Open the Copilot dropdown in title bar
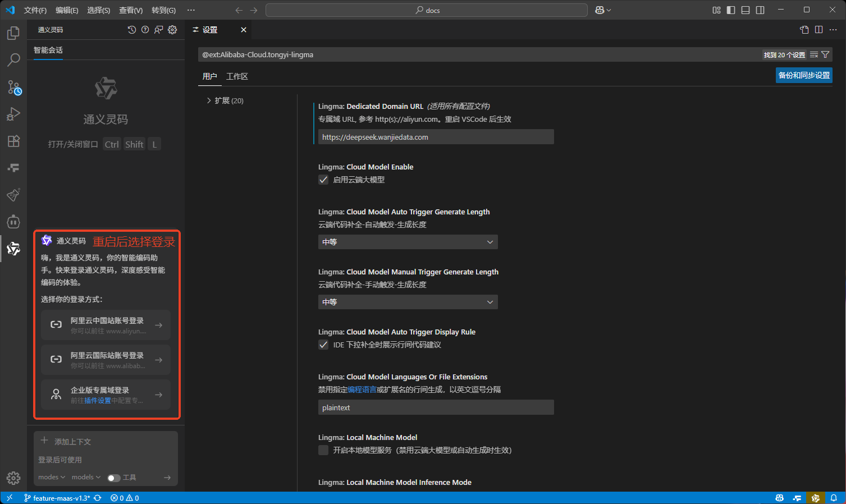Image resolution: width=846 pixels, height=504 pixels. click(603, 10)
